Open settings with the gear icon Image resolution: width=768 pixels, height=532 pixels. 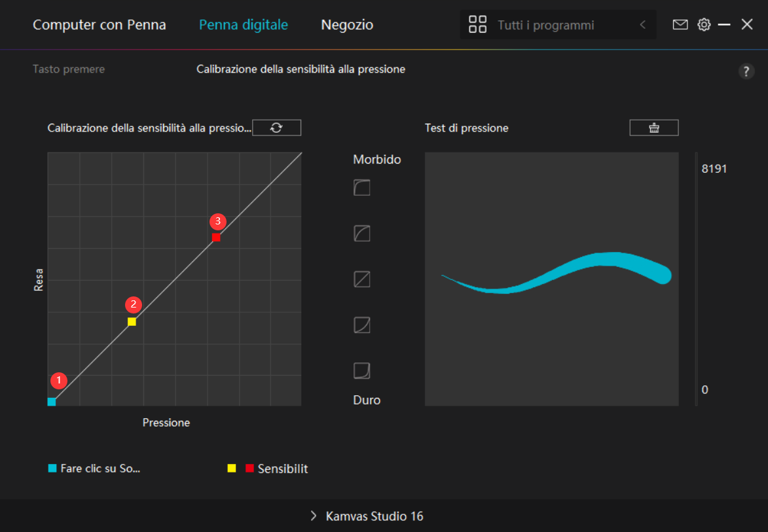(704, 25)
